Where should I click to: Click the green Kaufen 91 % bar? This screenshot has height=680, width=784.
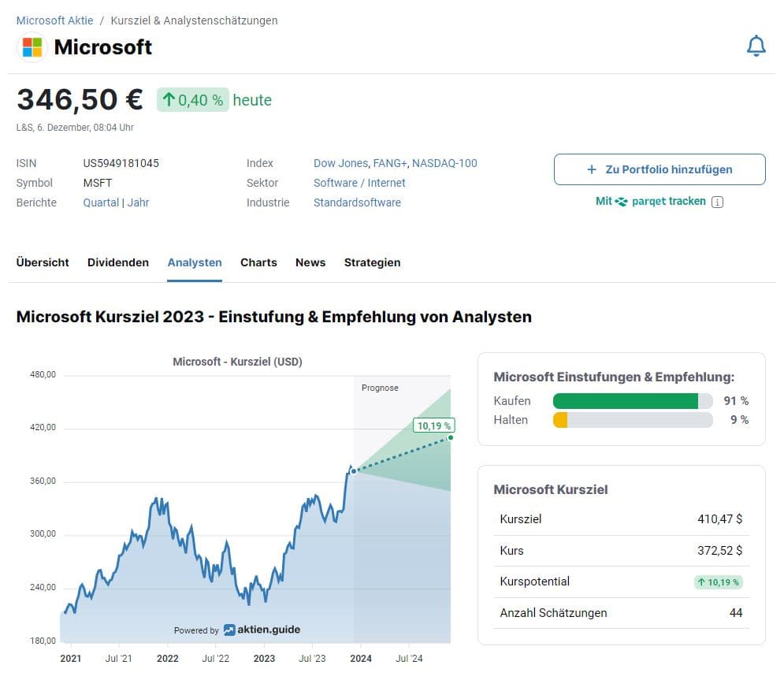click(626, 401)
